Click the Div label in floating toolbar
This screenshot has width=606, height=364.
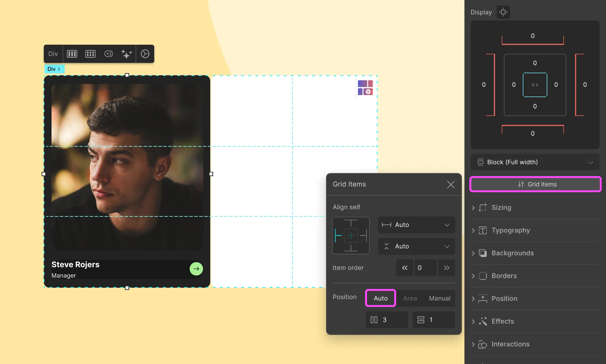pos(53,54)
